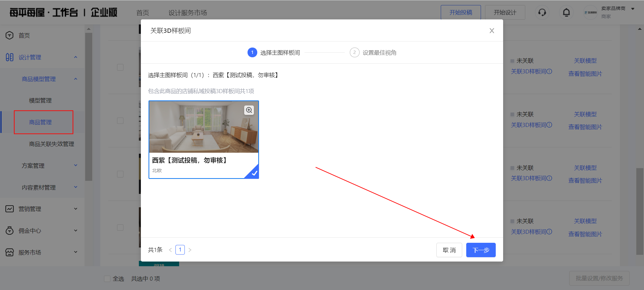Image resolution: width=644 pixels, height=290 pixels.
Task: Click the 卖家品牌商 account avatar
Action: click(x=590, y=13)
